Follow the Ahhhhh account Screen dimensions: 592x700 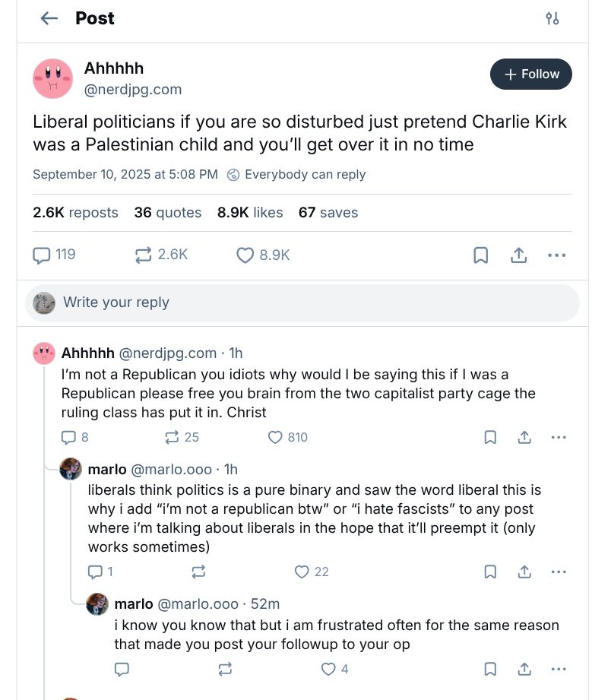pyautogui.click(x=530, y=74)
